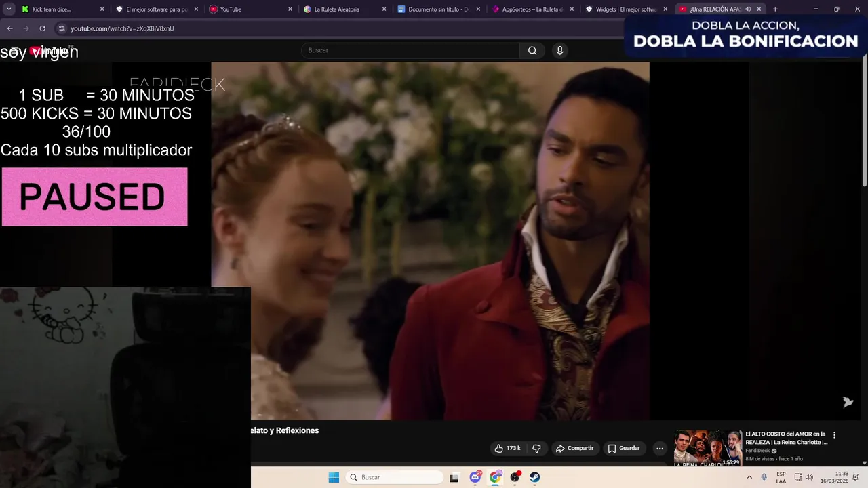Reload the YouTube page

(x=42, y=28)
